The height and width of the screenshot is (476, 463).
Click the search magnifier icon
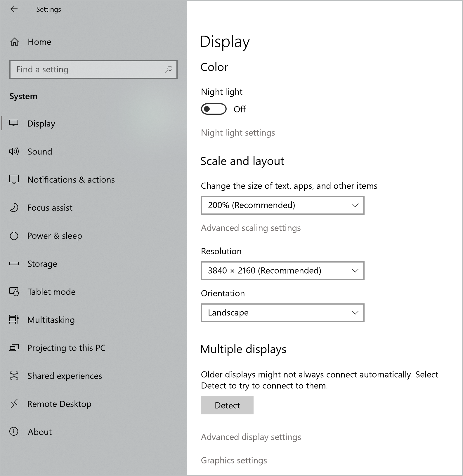pos(169,70)
